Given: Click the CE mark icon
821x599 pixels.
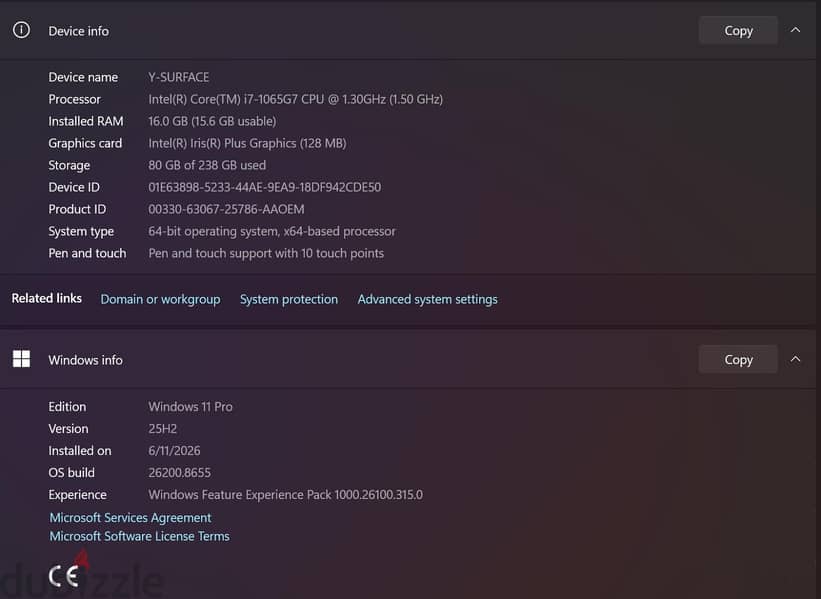Looking at the screenshot, I should point(63,576).
